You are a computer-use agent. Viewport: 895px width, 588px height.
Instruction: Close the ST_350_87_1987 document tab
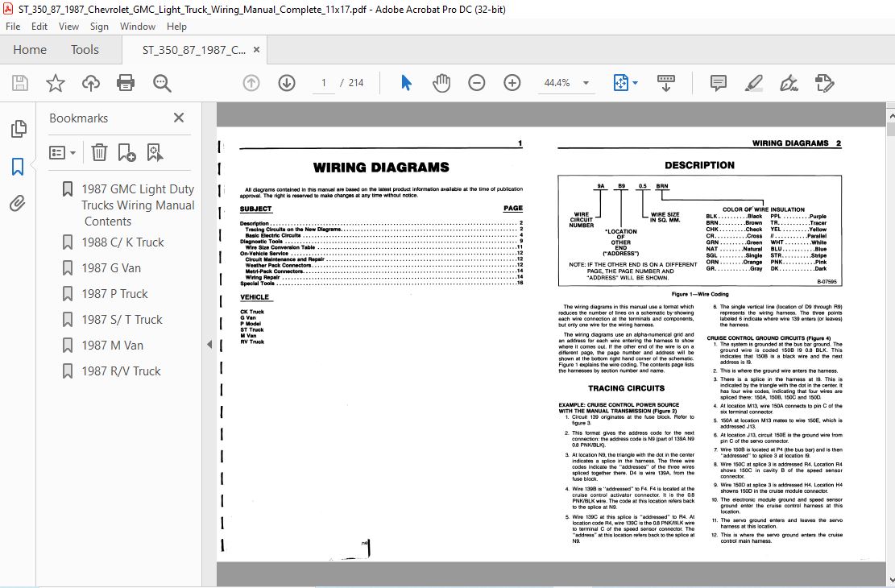256,50
